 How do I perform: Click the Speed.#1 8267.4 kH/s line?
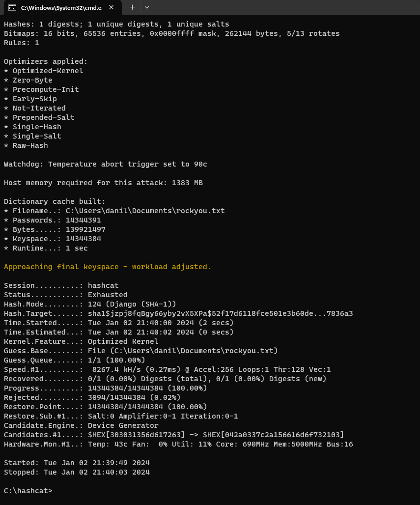tap(167, 369)
